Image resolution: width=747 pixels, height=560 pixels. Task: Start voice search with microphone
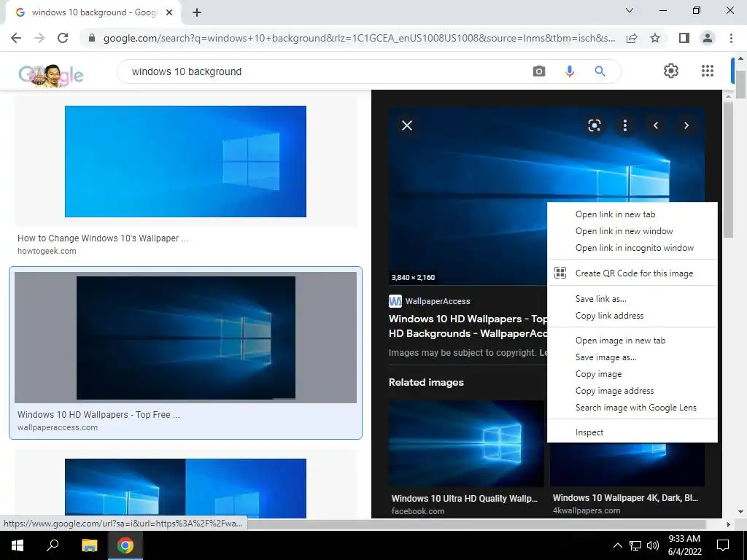569,71
